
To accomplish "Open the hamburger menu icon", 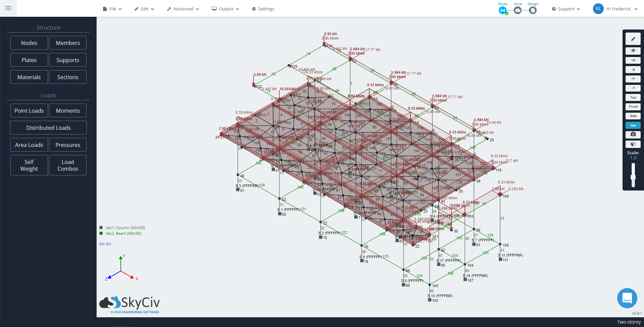I will (8, 8).
